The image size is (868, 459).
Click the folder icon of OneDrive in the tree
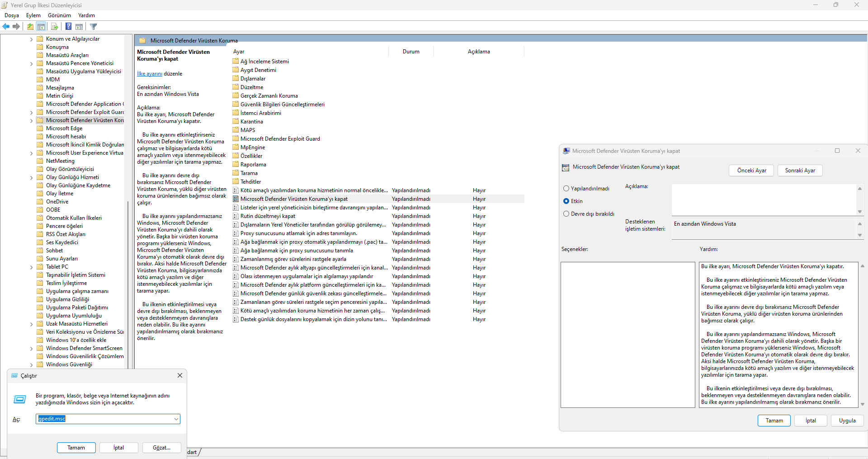coord(40,202)
